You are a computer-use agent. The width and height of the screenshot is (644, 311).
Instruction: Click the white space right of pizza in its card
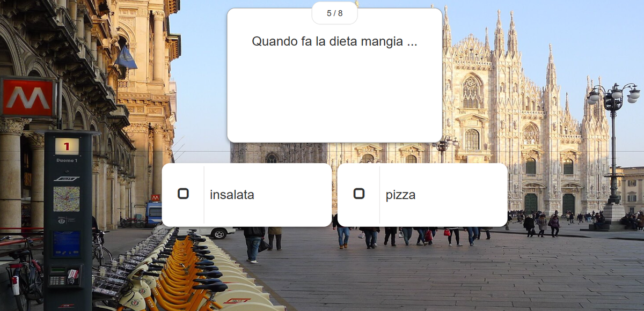pyautogui.click(x=462, y=195)
